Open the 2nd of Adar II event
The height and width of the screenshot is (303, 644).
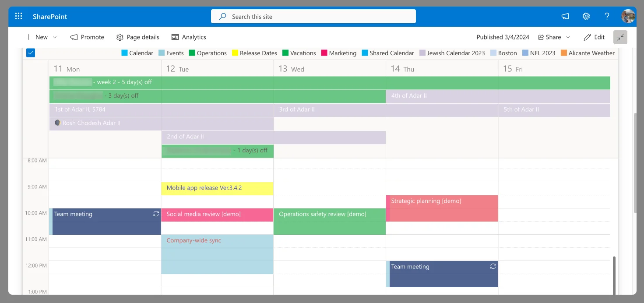[x=274, y=137]
